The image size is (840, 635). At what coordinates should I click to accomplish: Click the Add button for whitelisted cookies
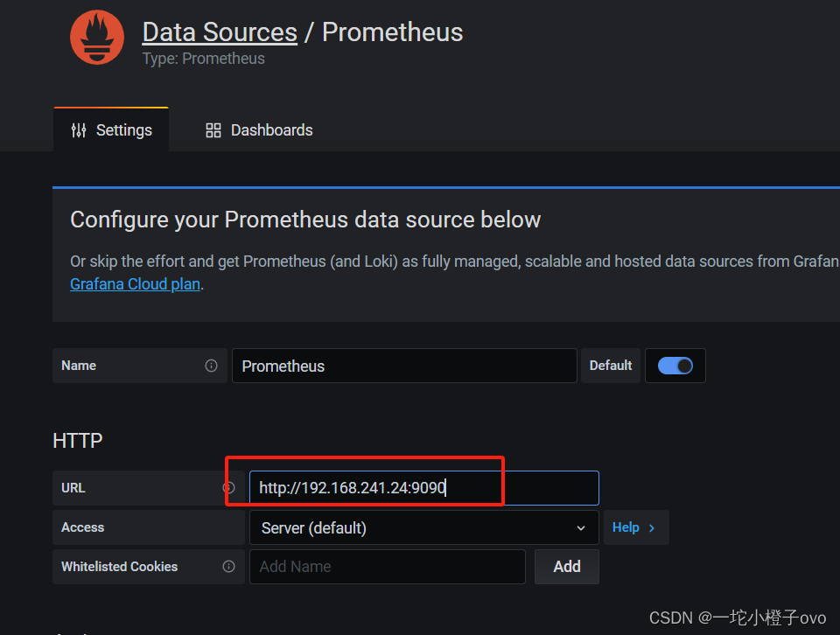pyautogui.click(x=567, y=567)
